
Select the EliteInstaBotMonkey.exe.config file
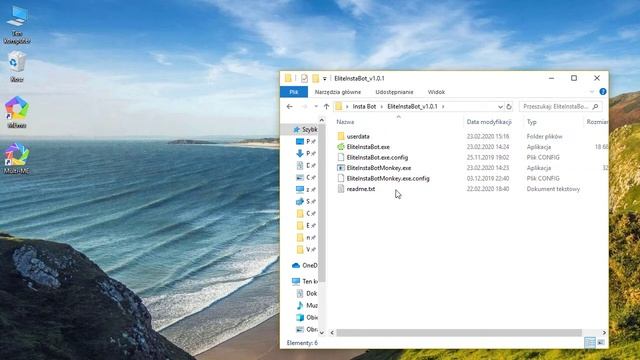(388, 178)
